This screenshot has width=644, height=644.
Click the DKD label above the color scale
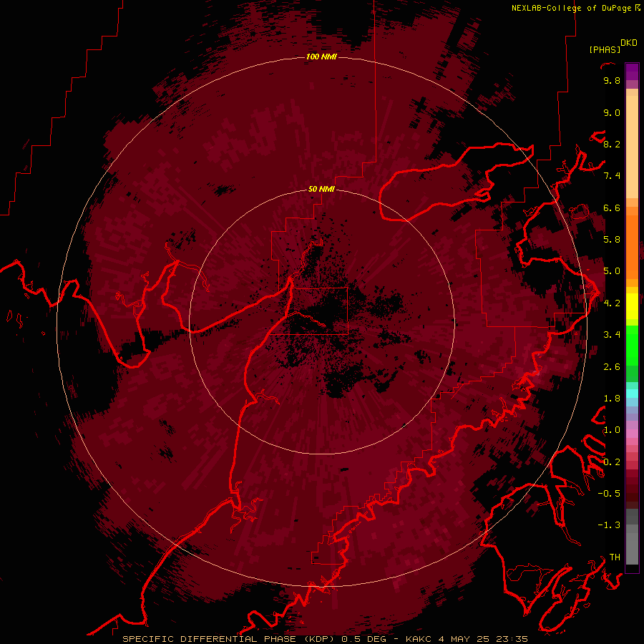click(x=628, y=43)
